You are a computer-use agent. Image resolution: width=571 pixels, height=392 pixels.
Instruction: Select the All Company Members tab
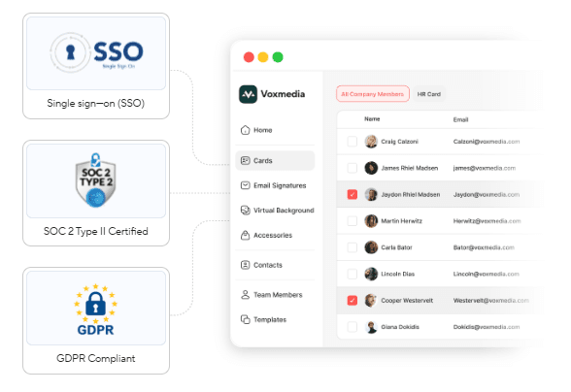(x=373, y=94)
